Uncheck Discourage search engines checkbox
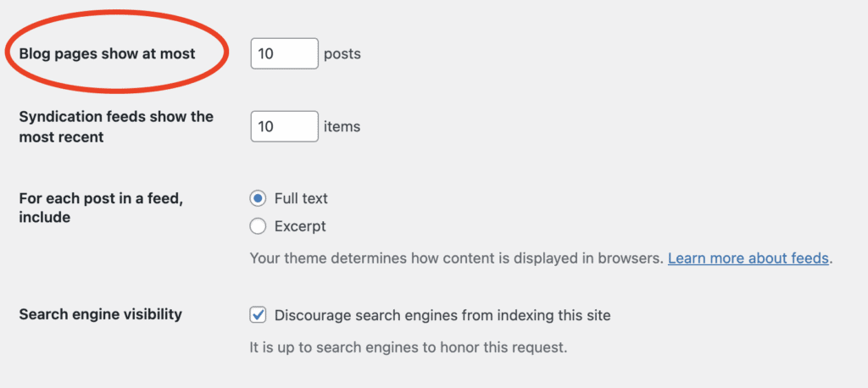Viewport: 868px width, 388px height. pyautogui.click(x=258, y=315)
